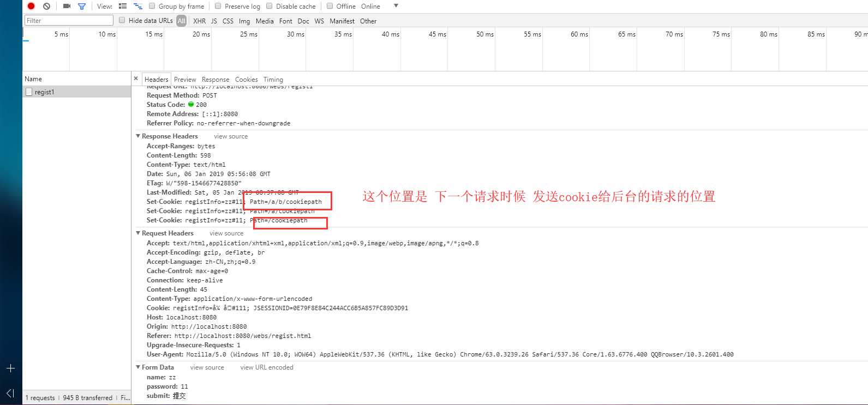Viewport: 868px width, 405px height.
Task: Click the form data name: zz line
Action: click(161, 377)
